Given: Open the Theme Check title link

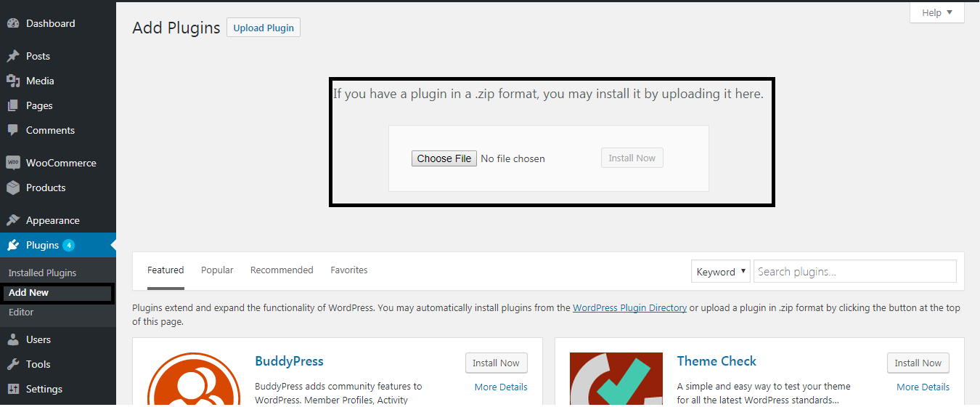Looking at the screenshot, I should point(716,361).
